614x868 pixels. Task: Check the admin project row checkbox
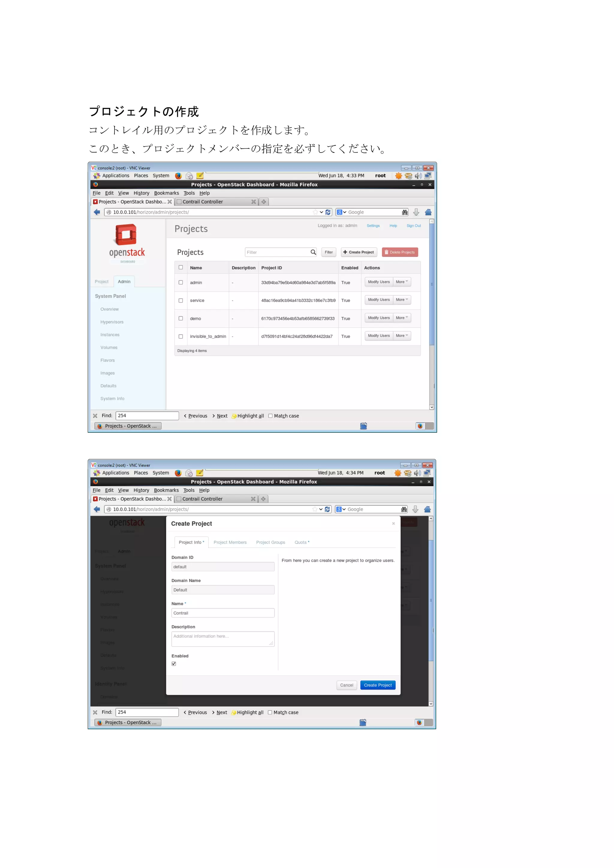tap(181, 282)
